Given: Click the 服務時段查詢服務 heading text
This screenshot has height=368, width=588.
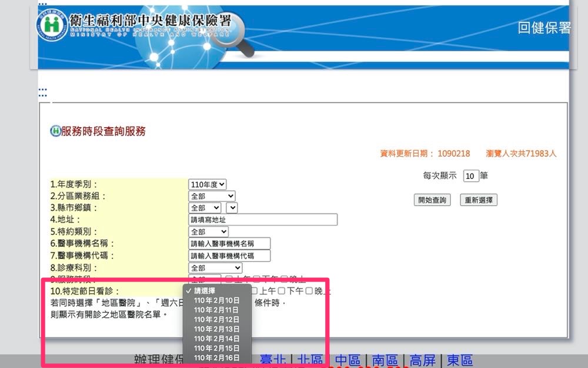Looking at the screenshot, I should 103,131.
